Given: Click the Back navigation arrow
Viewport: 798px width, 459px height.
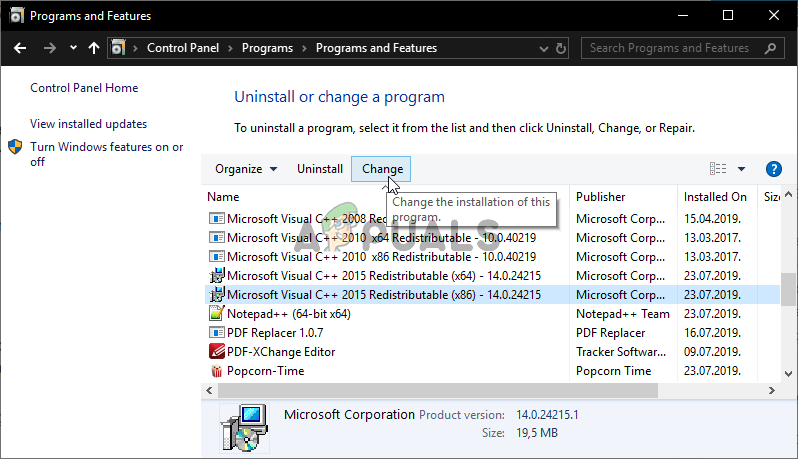Looking at the screenshot, I should pyautogui.click(x=19, y=48).
